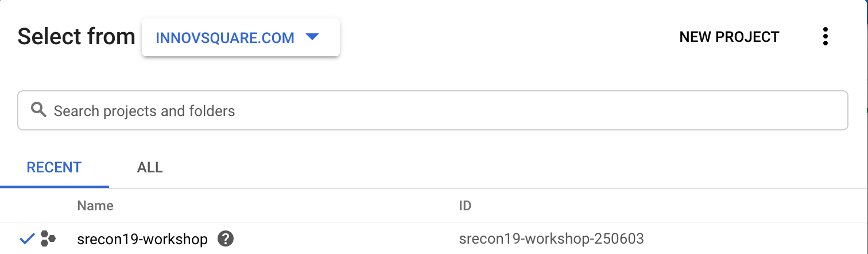This screenshot has width=868, height=254.
Task: Click the magnifier search icon
Action: pyautogui.click(x=38, y=110)
